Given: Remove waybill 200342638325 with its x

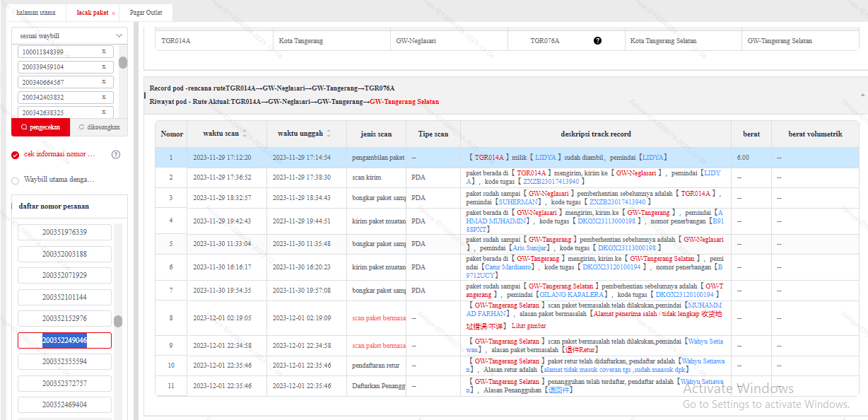Looking at the screenshot, I should point(103,112).
